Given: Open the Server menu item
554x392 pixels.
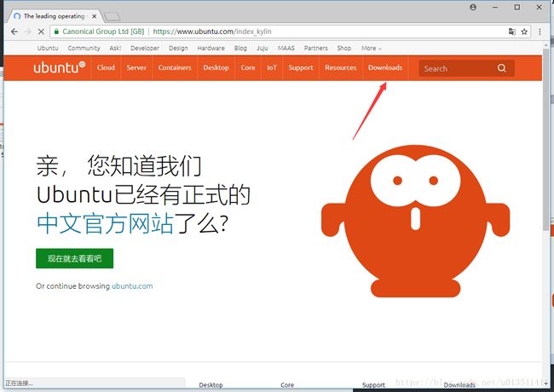Looking at the screenshot, I should 136,67.
